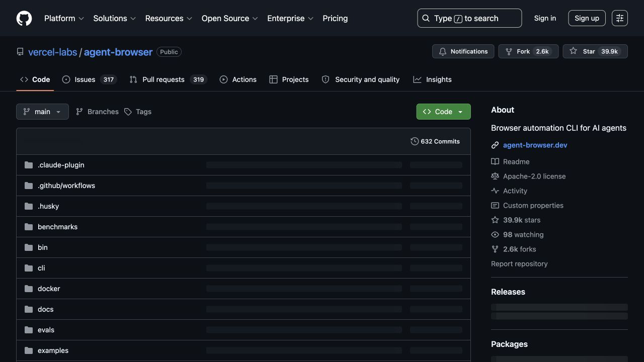Image resolution: width=644 pixels, height=362 pixels.
Task: Open the Actions tab
Action: tap(238, 79)
